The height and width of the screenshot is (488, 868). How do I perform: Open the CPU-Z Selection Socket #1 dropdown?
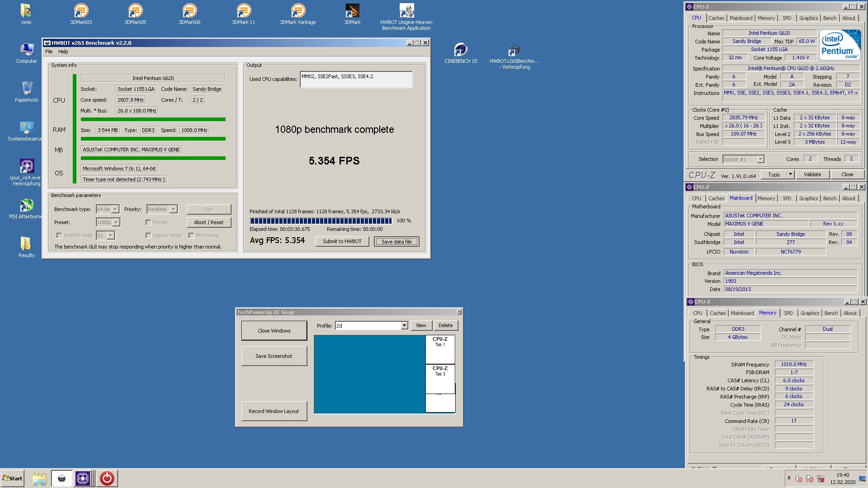[x=743, y=159]
